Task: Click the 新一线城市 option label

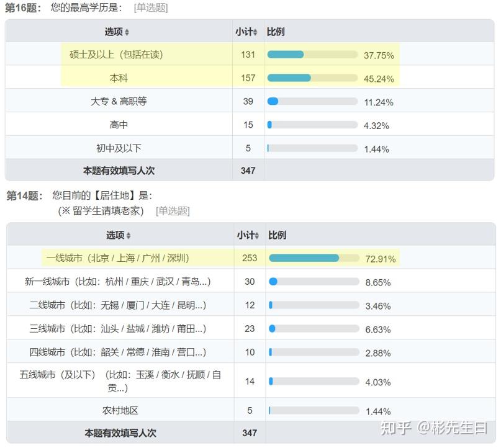Action: tap(117, 282)
